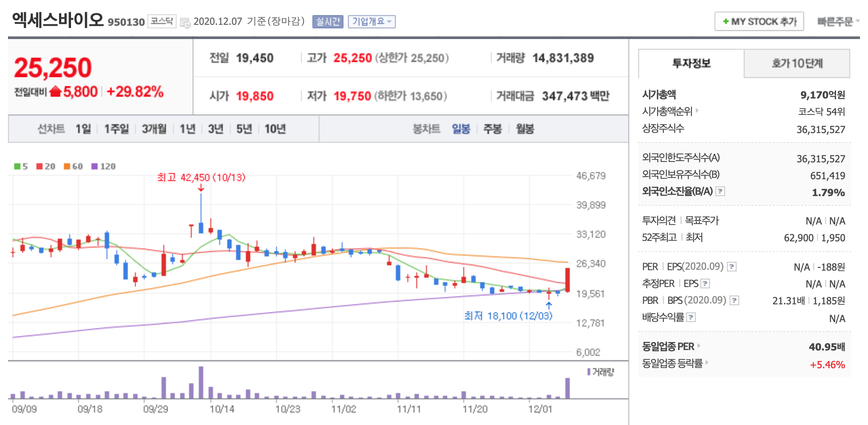Expand the 빠른주문 dropdown
Screen dimensions: 868x425
tap(838, 21)
